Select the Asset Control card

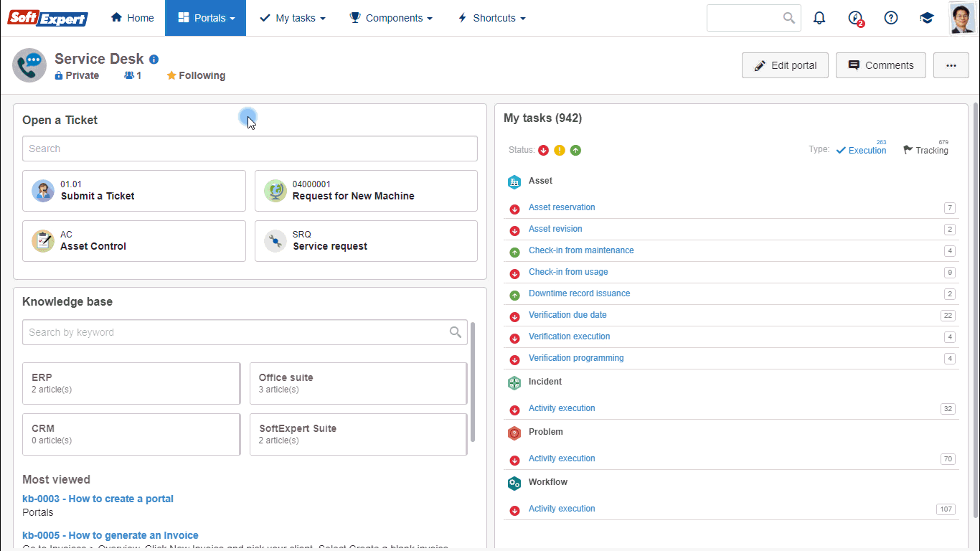coord(134,241)
